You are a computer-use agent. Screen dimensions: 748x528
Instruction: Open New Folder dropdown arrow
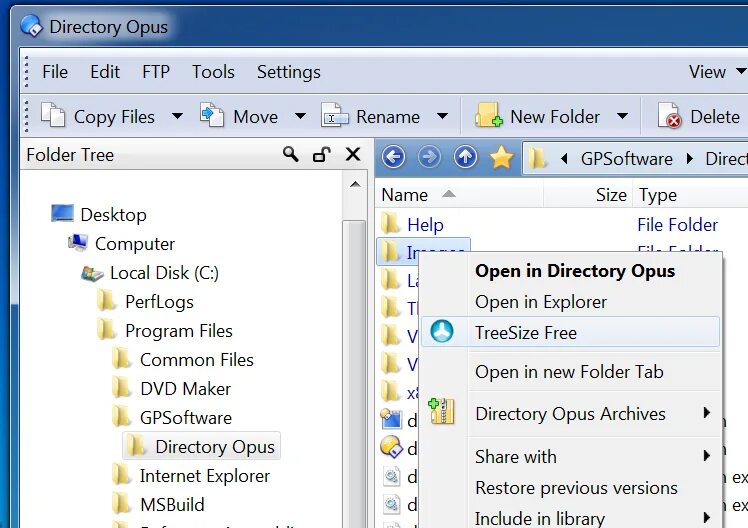coord(622,116)
